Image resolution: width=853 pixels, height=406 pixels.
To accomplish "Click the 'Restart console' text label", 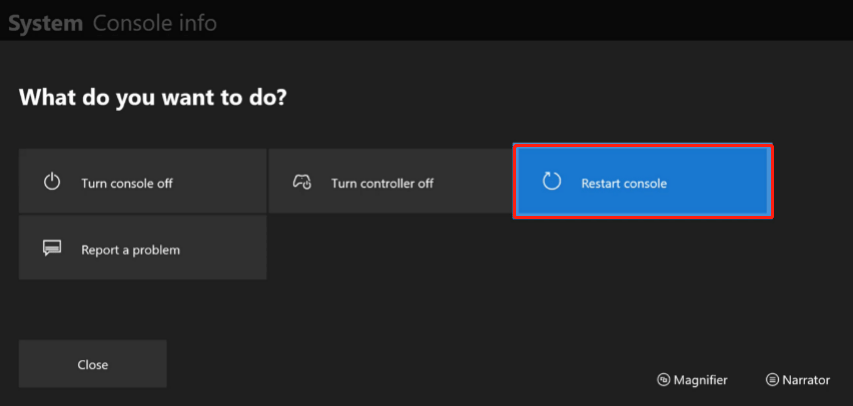I will click(x=624, y=183).
